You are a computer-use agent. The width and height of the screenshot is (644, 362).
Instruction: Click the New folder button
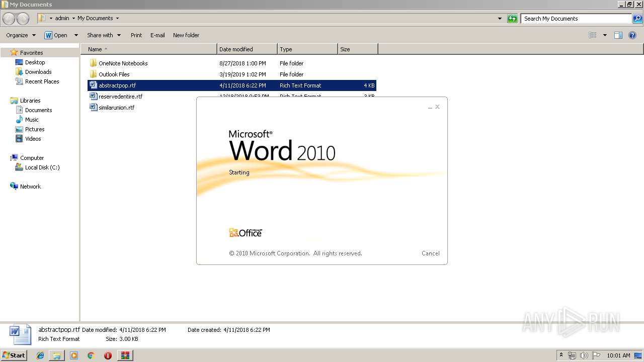(x=186, y=35)
